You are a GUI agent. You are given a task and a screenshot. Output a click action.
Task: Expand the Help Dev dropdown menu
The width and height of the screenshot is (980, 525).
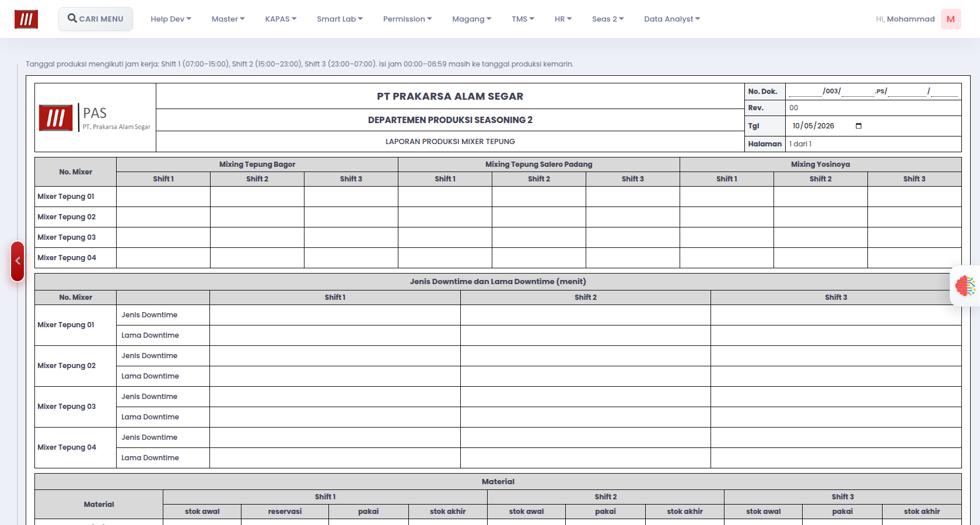coord(171,19)
